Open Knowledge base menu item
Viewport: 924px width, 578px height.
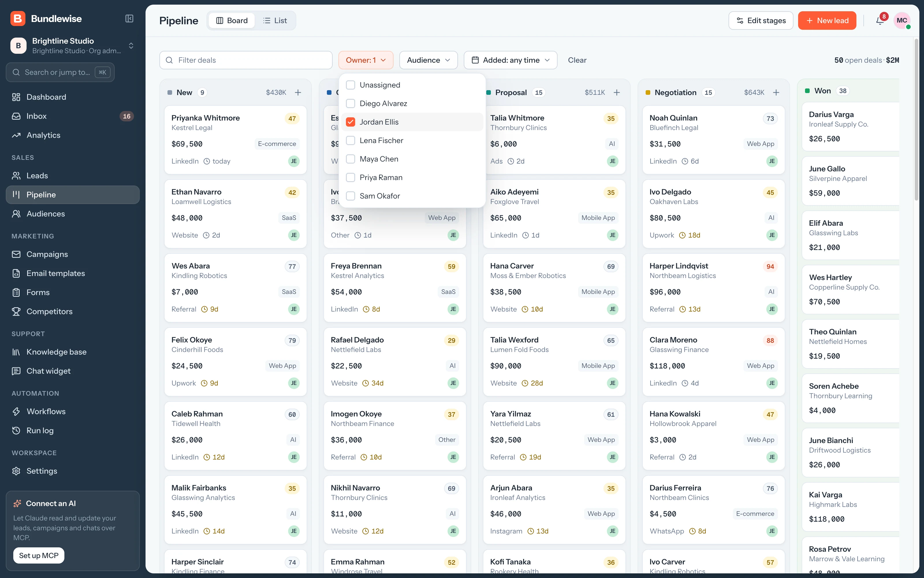pos(72,352)
